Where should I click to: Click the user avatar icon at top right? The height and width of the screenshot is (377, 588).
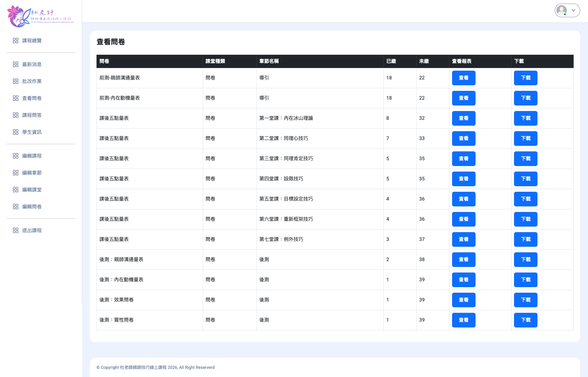coord(562,10)
